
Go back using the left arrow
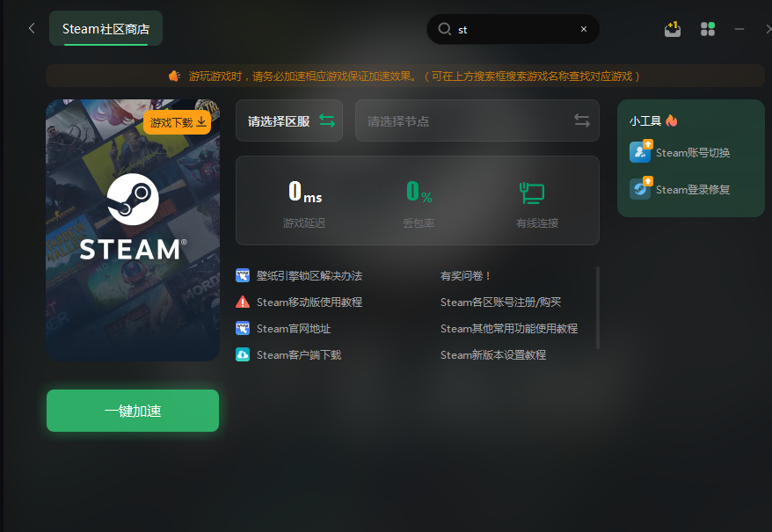pyautogui.click(x=32, y=28)
